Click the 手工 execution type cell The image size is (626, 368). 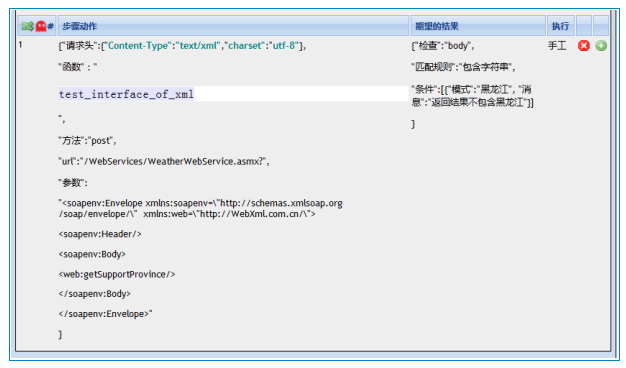(557, 46)
